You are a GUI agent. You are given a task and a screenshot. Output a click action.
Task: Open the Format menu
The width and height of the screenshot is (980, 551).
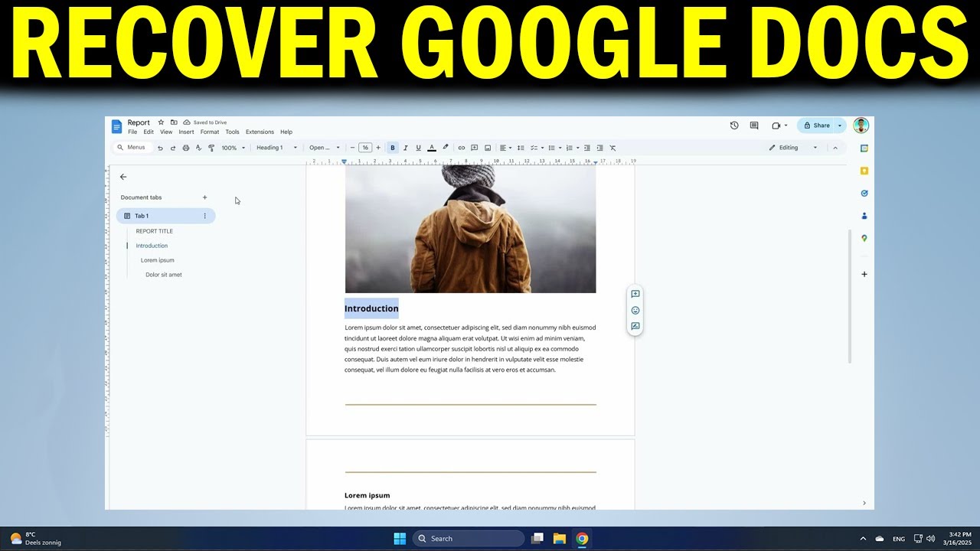(x=210, y=132)
